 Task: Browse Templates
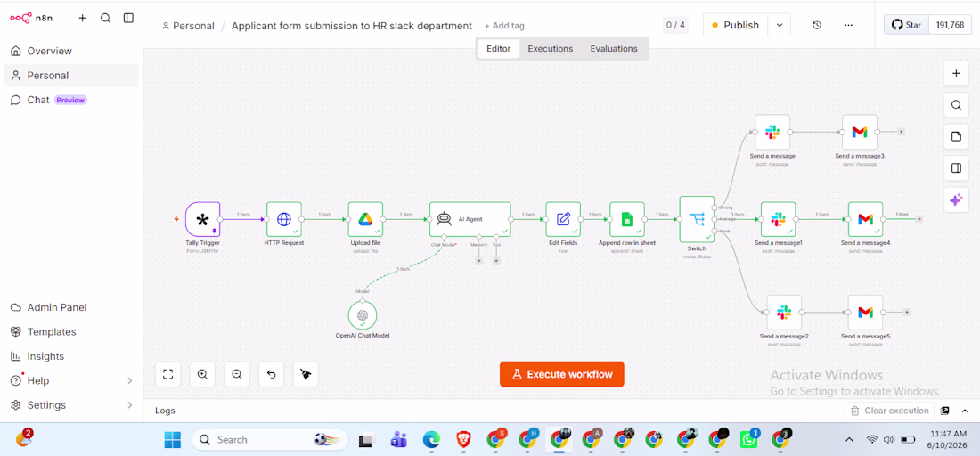coord(71,331)
